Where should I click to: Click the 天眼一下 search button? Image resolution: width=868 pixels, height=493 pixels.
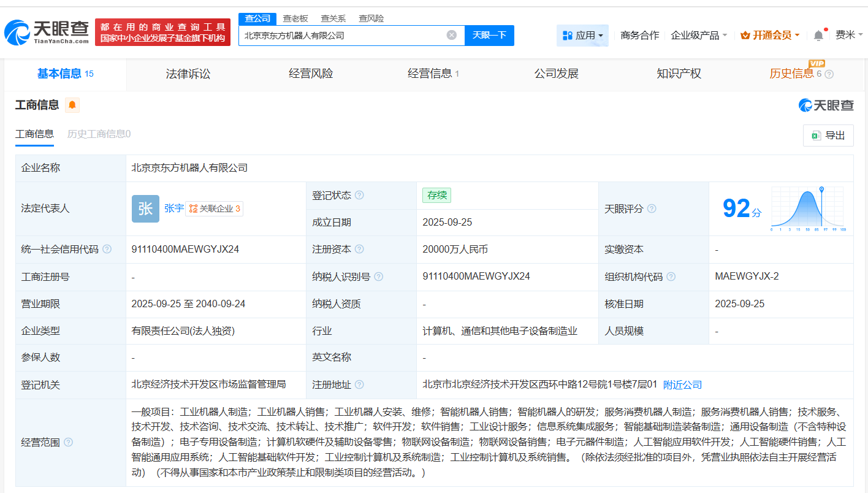tap(489, 35)
